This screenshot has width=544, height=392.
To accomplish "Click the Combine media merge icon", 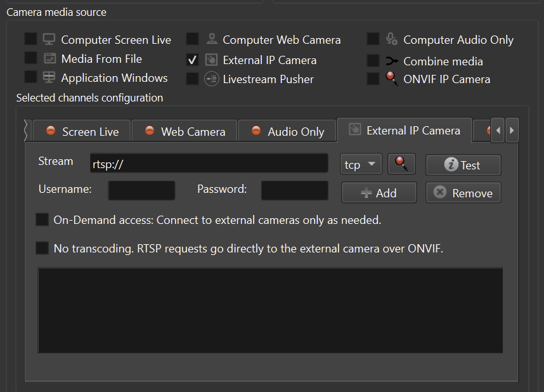I will pyautogui.click(x=392, y=62).
